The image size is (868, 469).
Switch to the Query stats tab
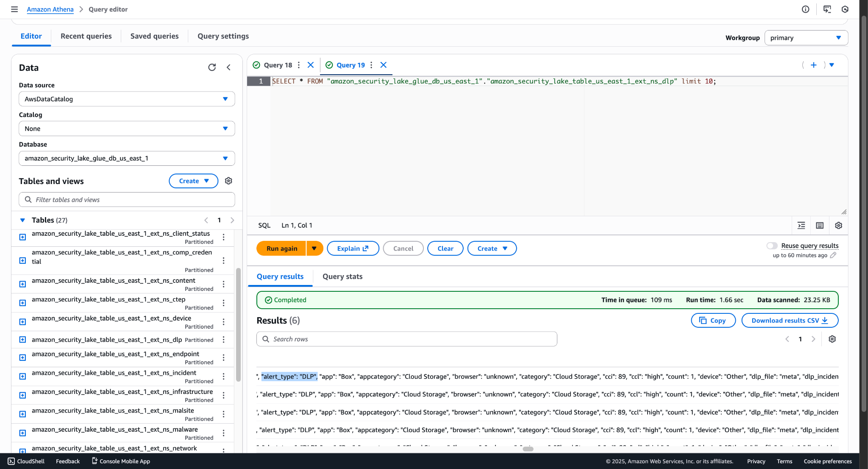[342, 276]
